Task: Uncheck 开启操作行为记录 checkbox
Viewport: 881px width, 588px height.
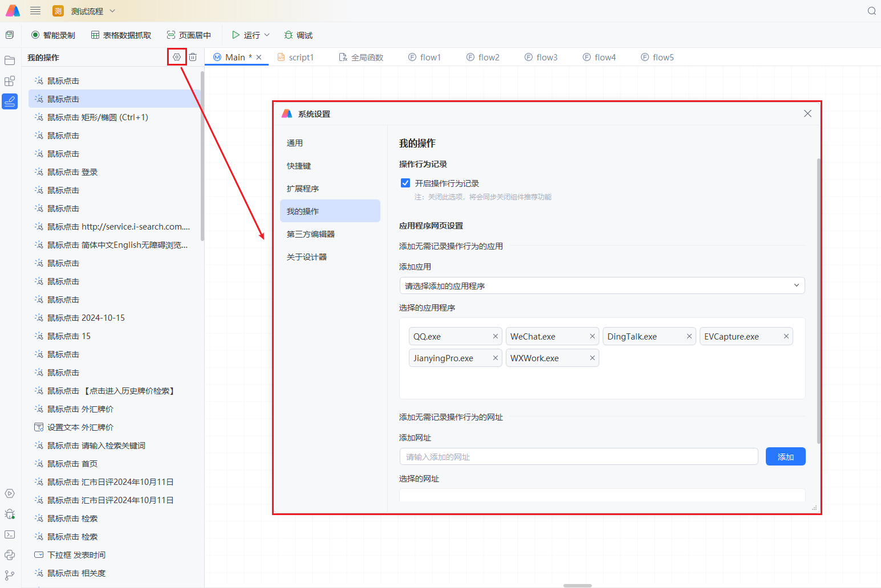Action: coord(405,183)
